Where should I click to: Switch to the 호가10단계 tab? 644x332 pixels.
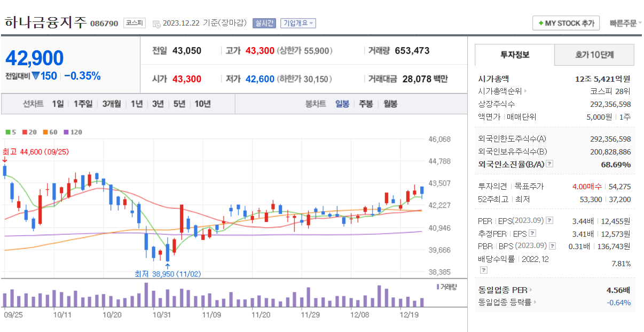pyautogui.click(x=594, y=55)
